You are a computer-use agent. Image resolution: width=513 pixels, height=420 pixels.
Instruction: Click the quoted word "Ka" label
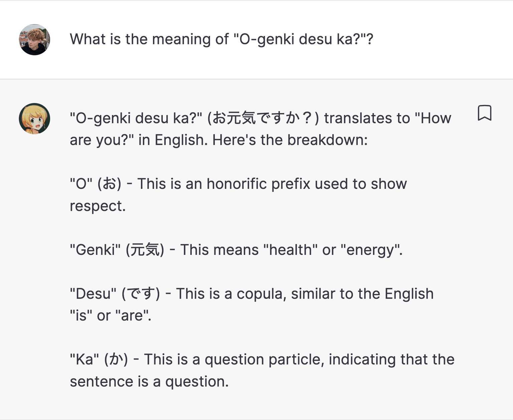84,360
